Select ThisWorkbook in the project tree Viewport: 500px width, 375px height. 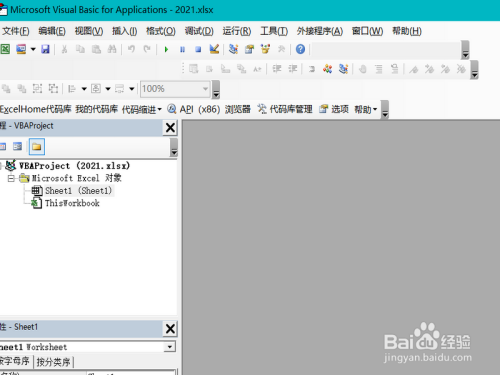72,203
